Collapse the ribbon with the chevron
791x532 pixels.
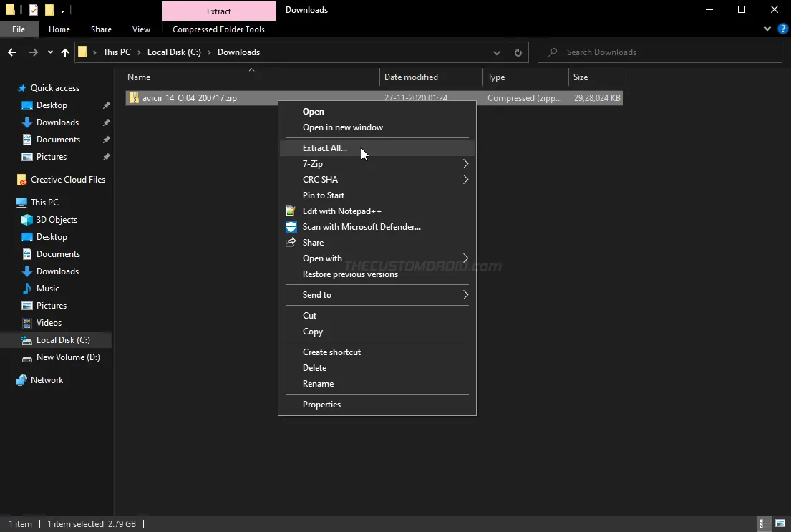tap(768, 29)
